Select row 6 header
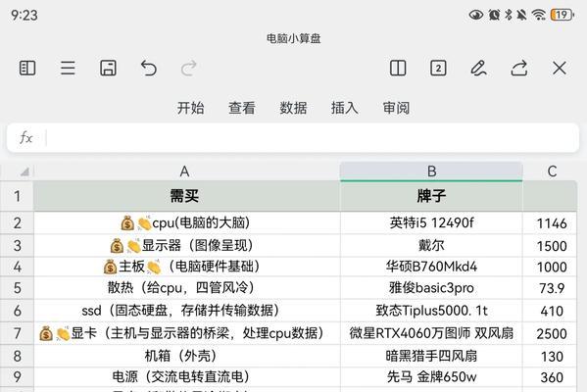The height and width of the screenshot is (392, 587). tap(17, 311)
